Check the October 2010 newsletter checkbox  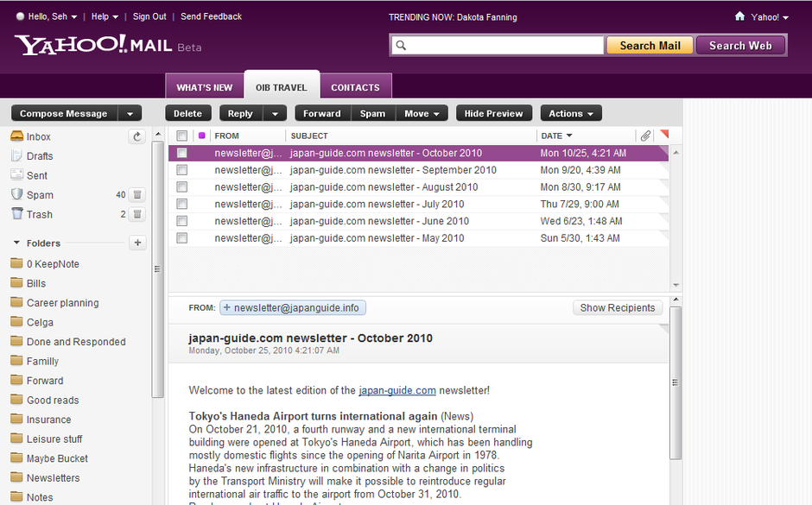pyautogui.click(x=181, y=153)
